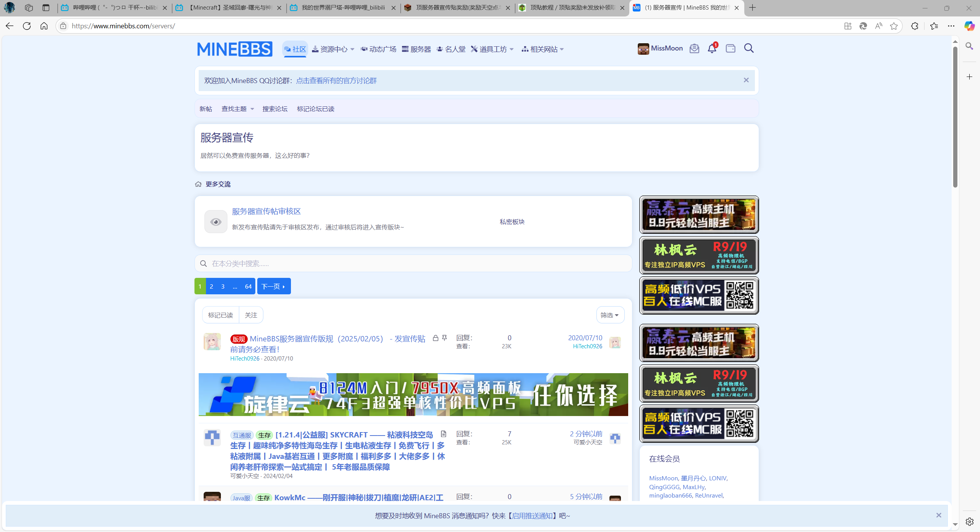Click the favorites list icon in toolbar
The width and height of the screenshot is (980, 532).
coord(934,26)
